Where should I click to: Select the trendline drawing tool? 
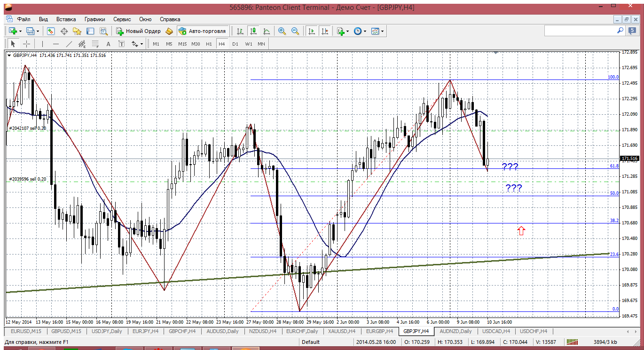pyautogui.click(x=69, y=44)
